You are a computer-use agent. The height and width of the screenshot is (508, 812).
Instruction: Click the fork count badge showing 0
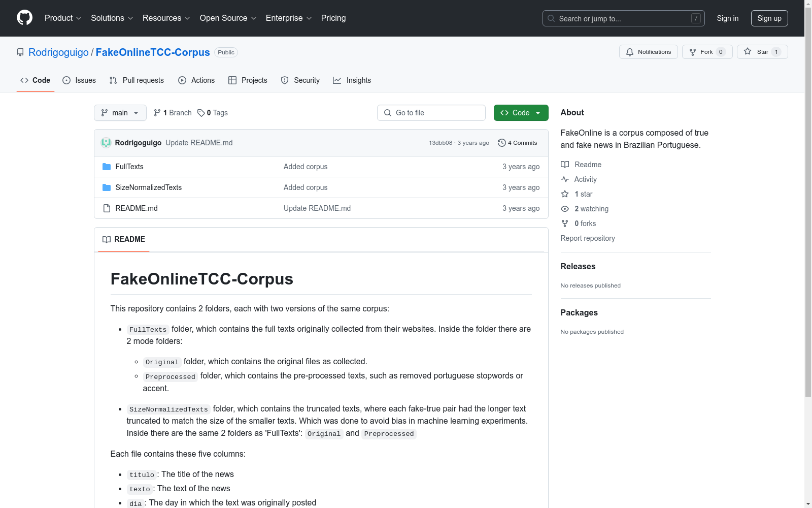coord(721,52)
